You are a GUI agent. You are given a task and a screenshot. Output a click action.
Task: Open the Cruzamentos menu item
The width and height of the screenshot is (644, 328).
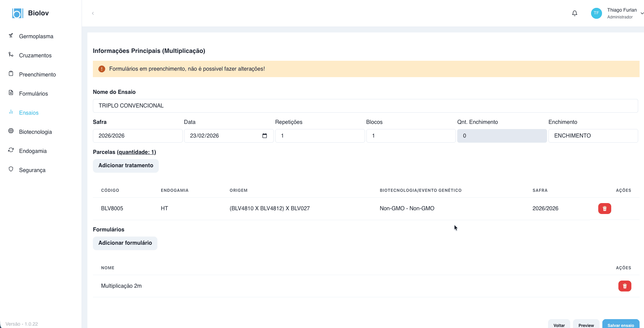[x=35, y=55]
